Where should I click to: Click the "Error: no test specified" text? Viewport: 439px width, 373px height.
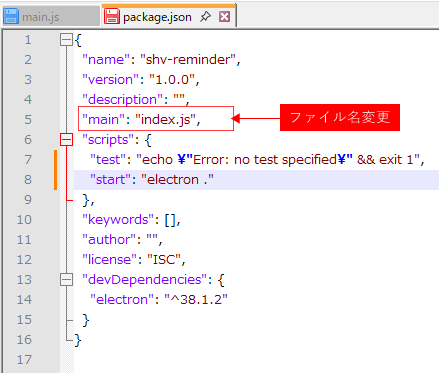pos(265,160)
